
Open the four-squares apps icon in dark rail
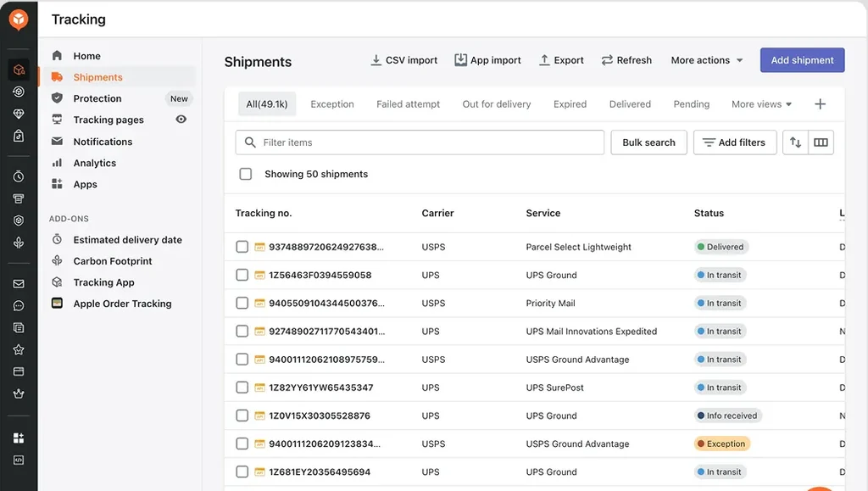click(19, 438)
